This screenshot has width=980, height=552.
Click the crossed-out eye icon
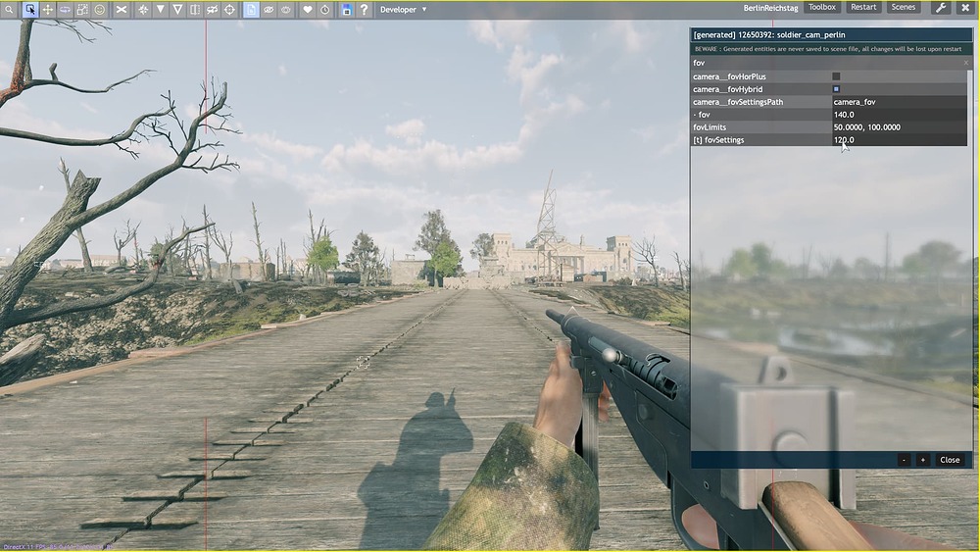[x=269, y=10]
